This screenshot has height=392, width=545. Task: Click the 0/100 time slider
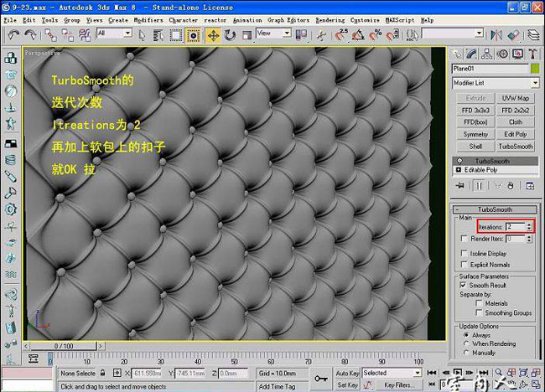(64, 346)
